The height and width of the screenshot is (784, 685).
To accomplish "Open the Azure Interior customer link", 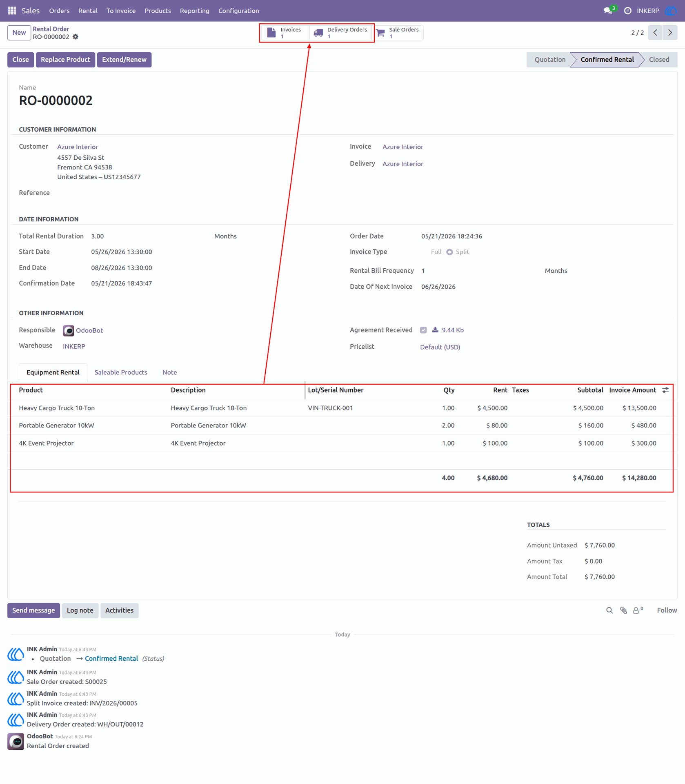I will coord(78,147).
